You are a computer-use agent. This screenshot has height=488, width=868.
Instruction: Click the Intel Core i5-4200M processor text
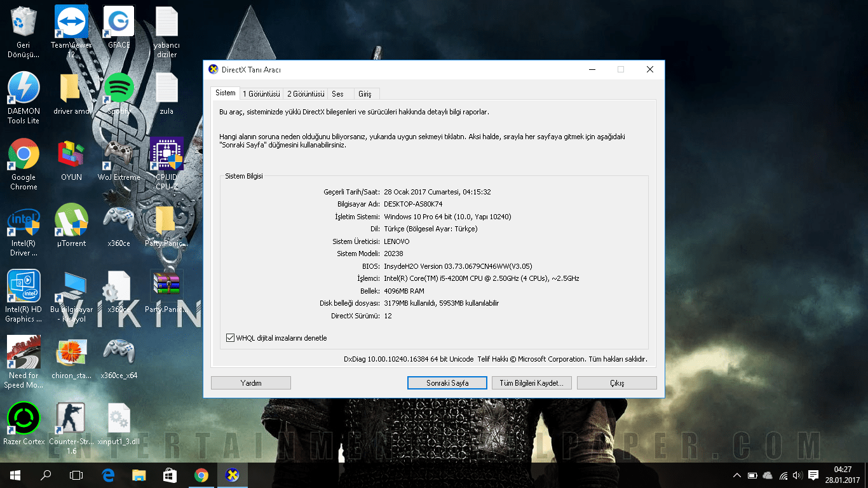click(x=482, y=278)
